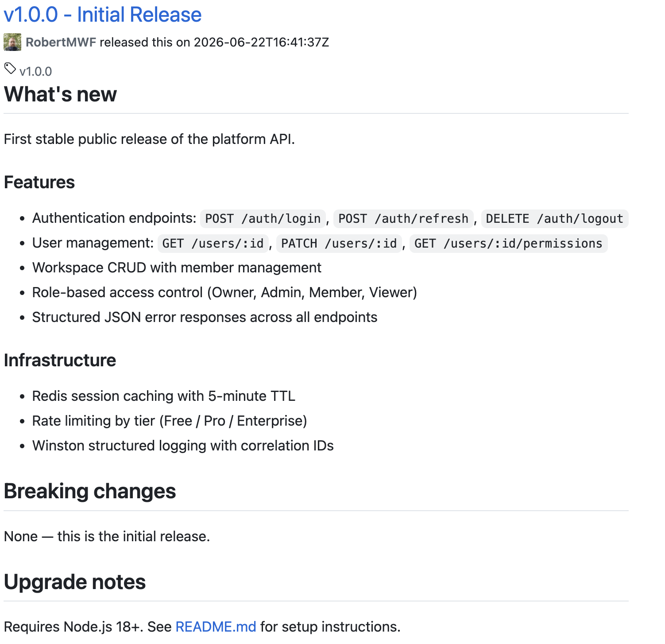The image size is (665, 644).
Task: Click the Infrastructure heading
Action: point(60,361)
